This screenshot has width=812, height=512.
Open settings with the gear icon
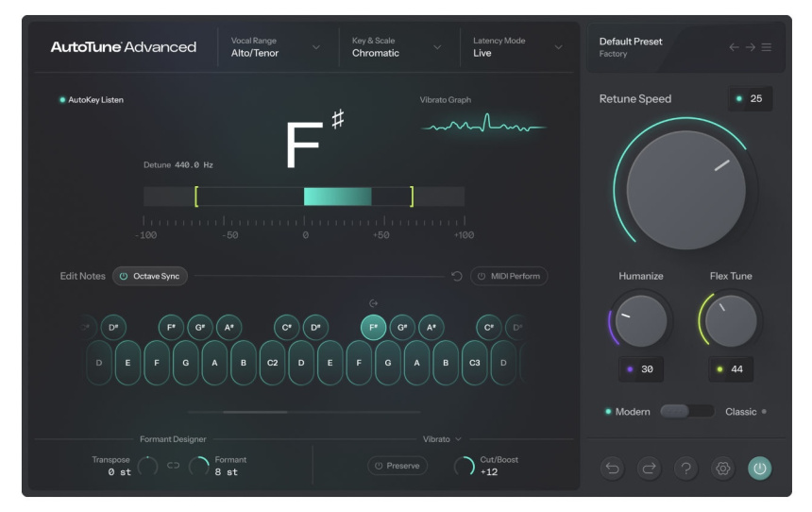[x=723, y=469]
